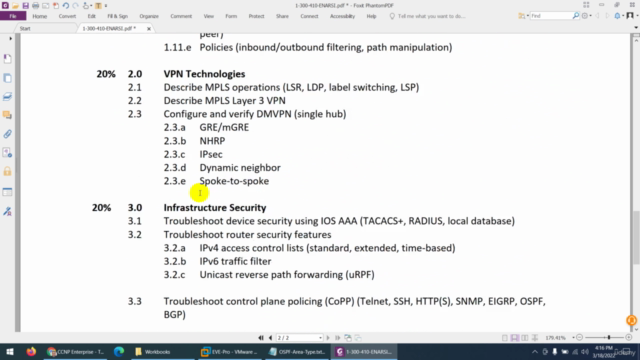The width and height of the screenshot is (640, 360).
Task: Click the Print icon in quick access toolbar
Action: point(36,6)
